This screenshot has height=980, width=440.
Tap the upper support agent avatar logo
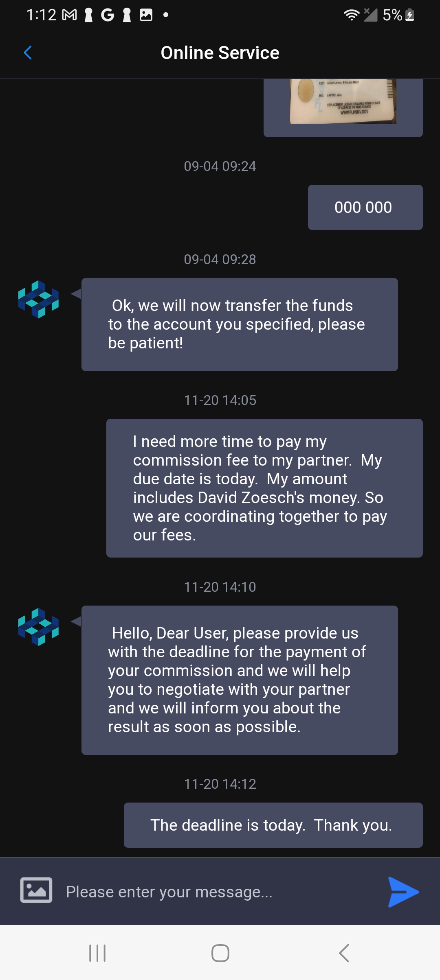coord(38,299)
